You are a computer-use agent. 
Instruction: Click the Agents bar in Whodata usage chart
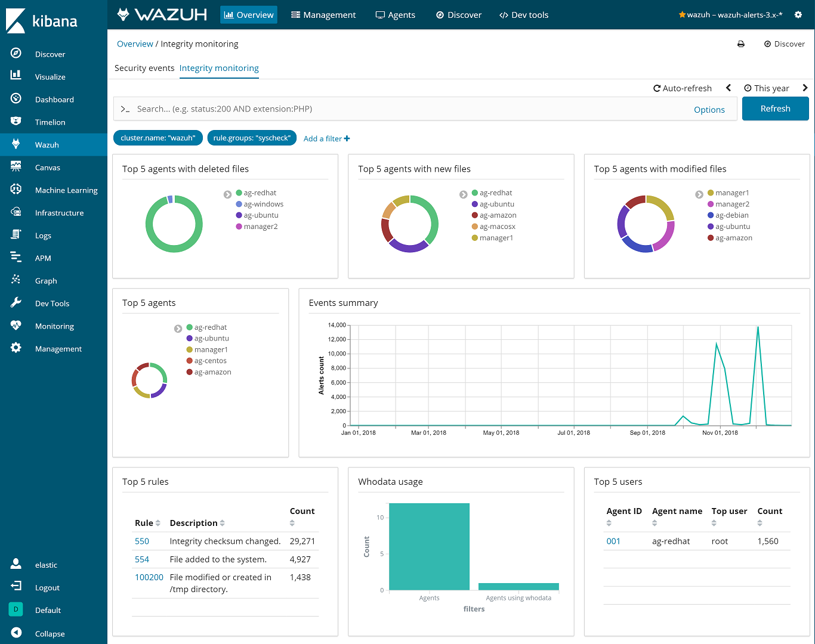tap(429, 547)
